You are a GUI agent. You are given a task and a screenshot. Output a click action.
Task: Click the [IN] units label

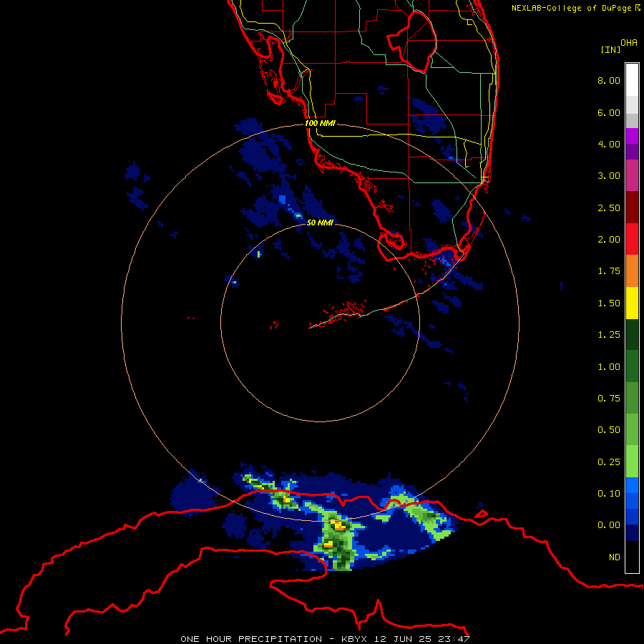tap(610, 49)
